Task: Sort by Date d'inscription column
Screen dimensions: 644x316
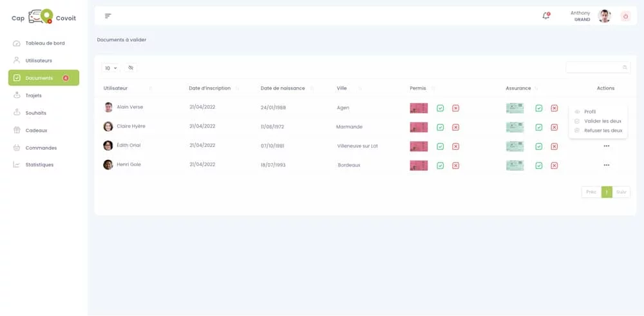Action: pyautogui.click(x=237, y=88)
